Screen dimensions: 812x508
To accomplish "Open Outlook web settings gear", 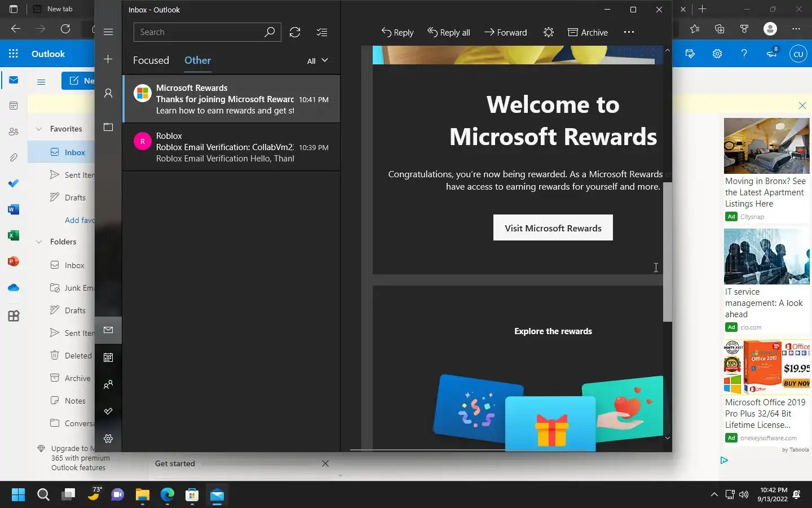I will point(717,54).
